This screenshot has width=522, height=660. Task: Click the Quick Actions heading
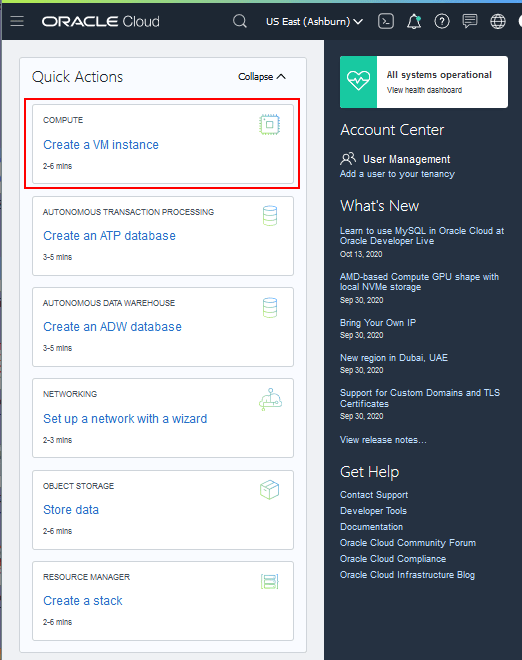[77, 77]
